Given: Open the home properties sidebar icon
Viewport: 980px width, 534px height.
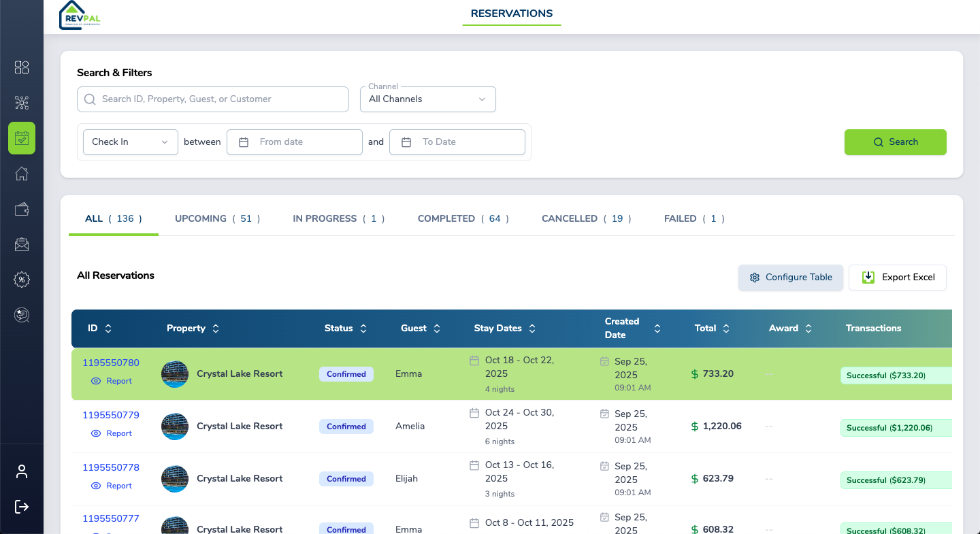Looking at the screenshot, I should click(x=22, y=173).
